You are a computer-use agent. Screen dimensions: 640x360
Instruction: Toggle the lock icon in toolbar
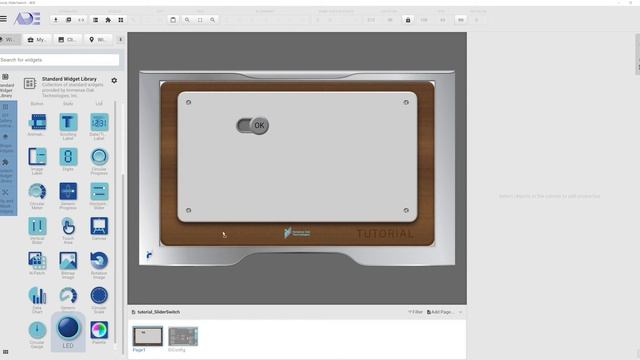[x=408, y=20]
